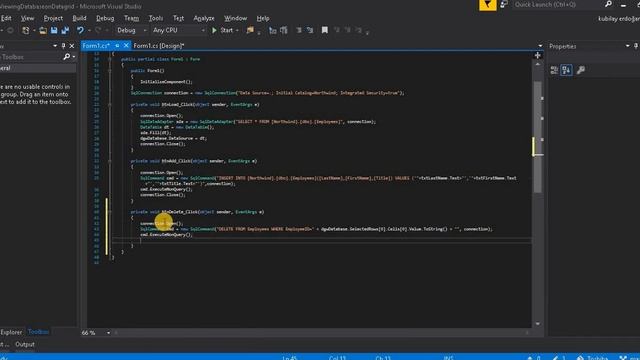Click the vertical scrollbar thumb in editor
This screenshot has width=640, height=360.
538,137
